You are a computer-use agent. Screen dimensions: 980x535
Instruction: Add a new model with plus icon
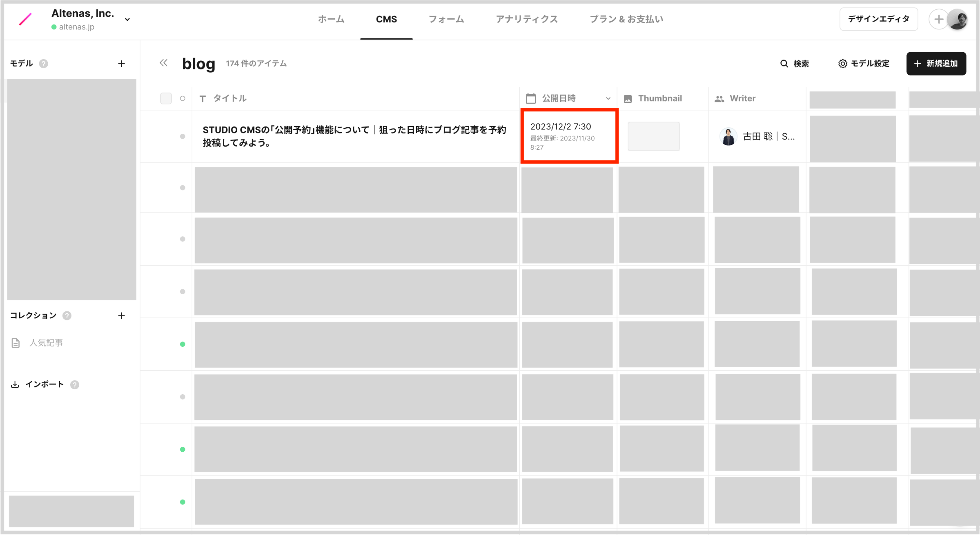coord(121,64)
